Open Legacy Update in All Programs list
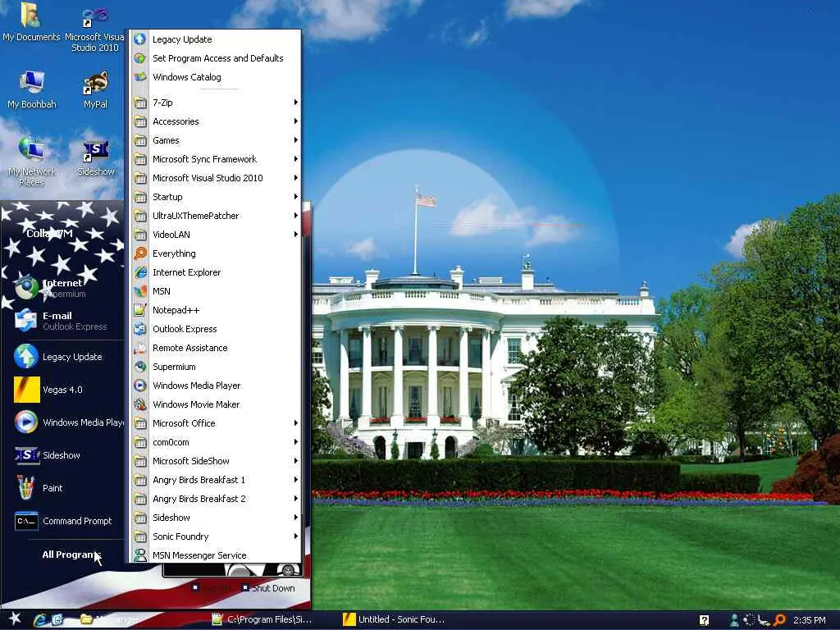 (214, 39)
